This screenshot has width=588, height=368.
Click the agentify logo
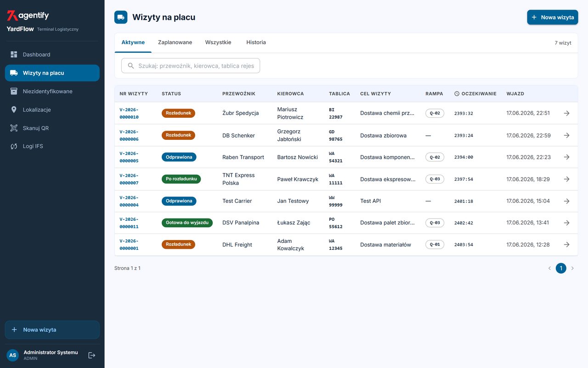[28, 16]
